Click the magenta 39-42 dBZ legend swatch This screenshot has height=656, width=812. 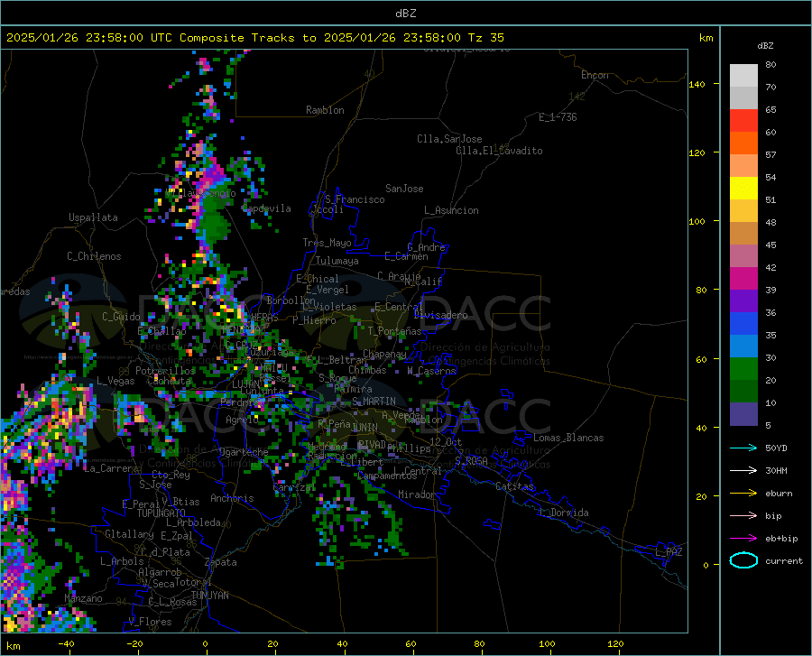pos(743,279)
